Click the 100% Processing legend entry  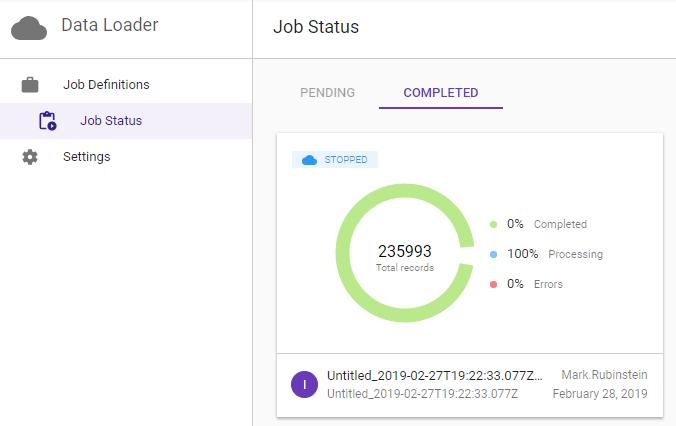(x=546, y=254)
